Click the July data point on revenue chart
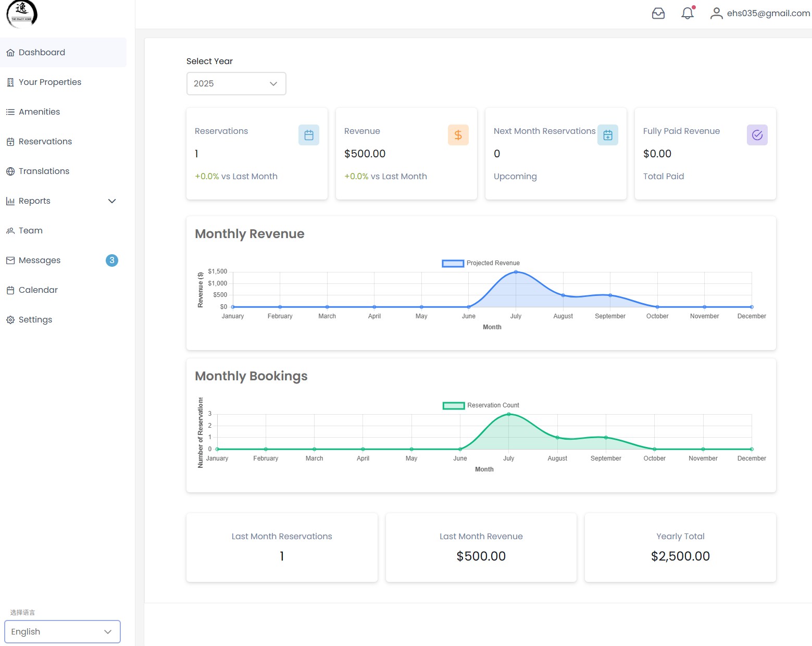Screen dimensions: 812x646 [x=516, y=272]
